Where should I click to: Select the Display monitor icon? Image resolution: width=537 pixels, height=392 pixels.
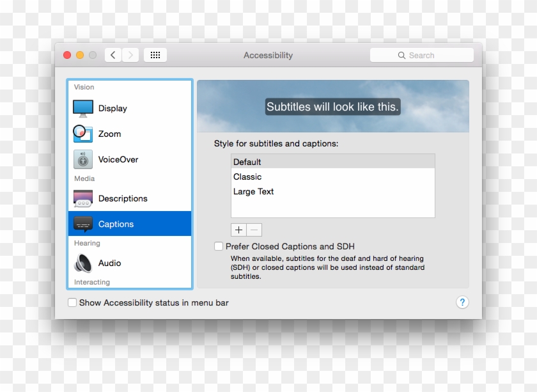coord(83,109)
